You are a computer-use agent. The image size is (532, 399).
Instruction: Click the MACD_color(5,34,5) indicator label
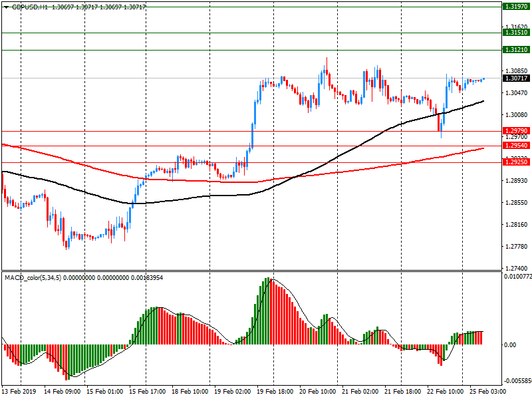coord(33,277)
